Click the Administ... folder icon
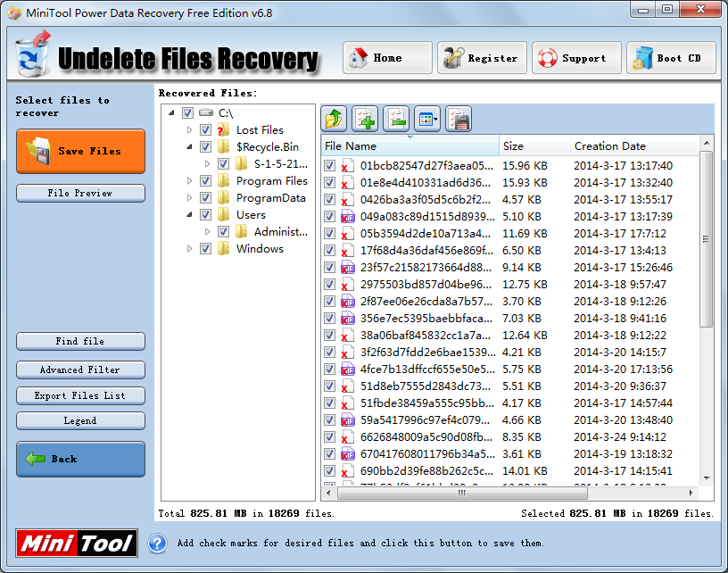728x573 pixels. (241, 231)
